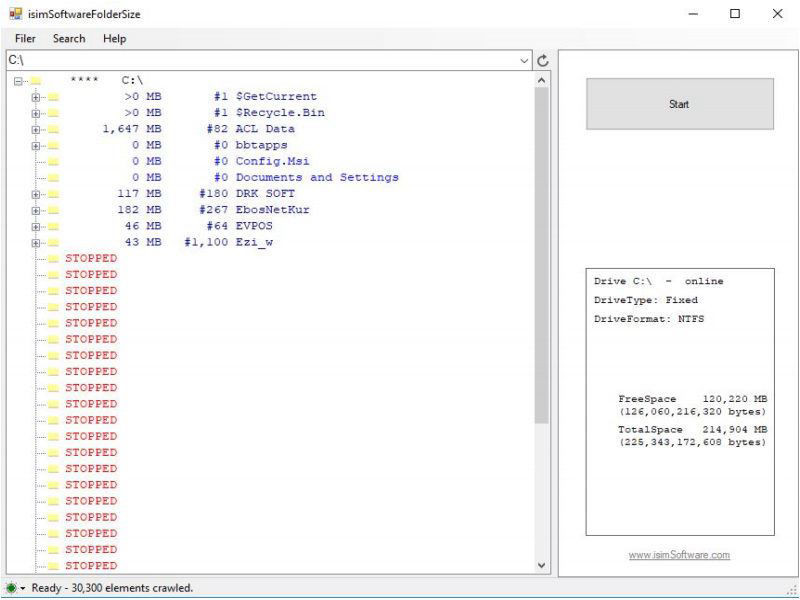800x600 pixels.
Task: Expand the EbosNetKur folder node
Action: 36,211
